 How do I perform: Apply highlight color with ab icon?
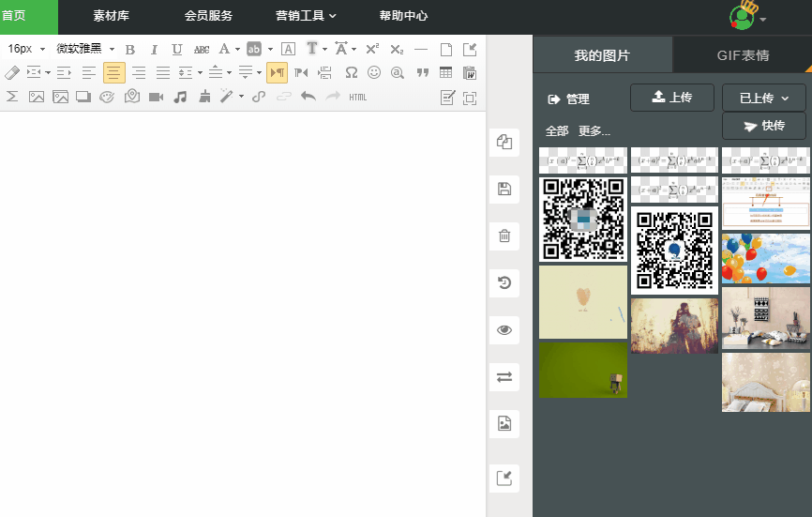254,49
